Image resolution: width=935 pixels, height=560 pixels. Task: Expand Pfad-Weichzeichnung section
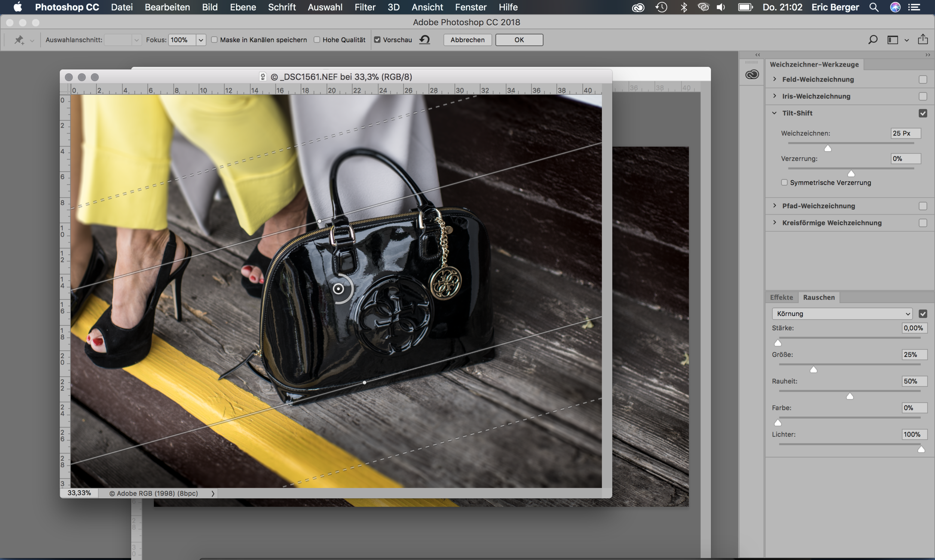point(775,206)
